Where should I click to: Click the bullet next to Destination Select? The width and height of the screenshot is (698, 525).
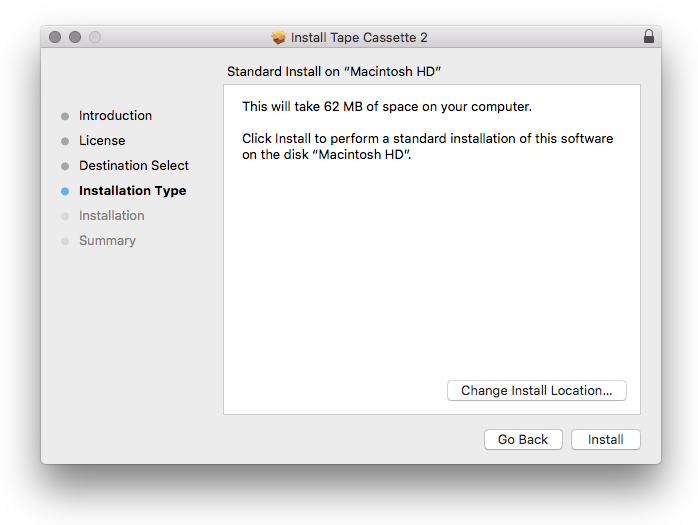65,166
